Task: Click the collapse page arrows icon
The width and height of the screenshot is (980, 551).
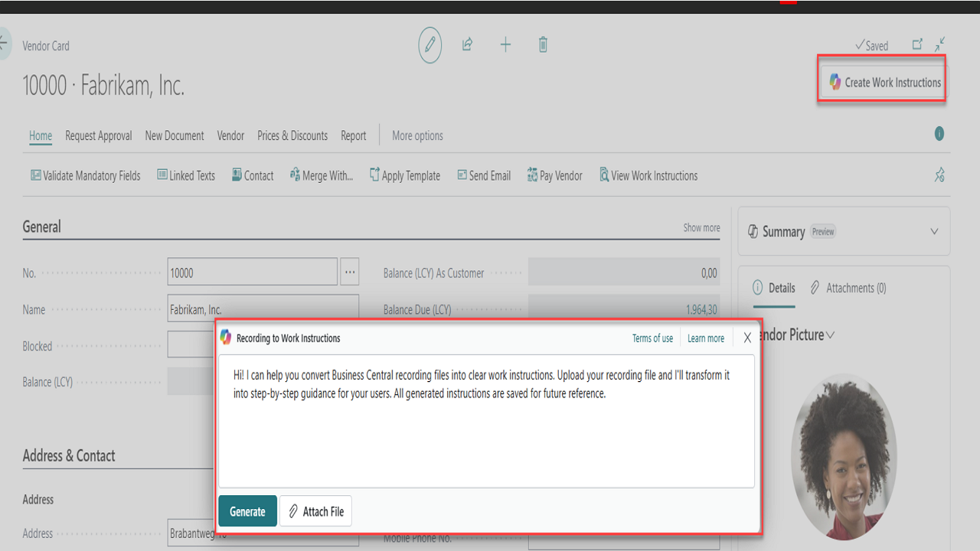Action: pyautogui.click(x=940, y=44)
